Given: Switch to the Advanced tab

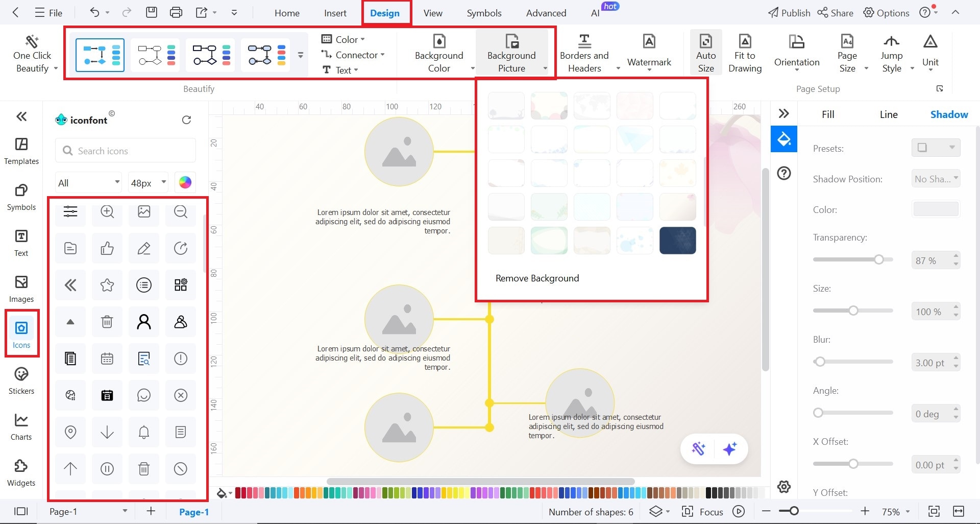Looking at the screenshot, I should click(x=546, y=13).
